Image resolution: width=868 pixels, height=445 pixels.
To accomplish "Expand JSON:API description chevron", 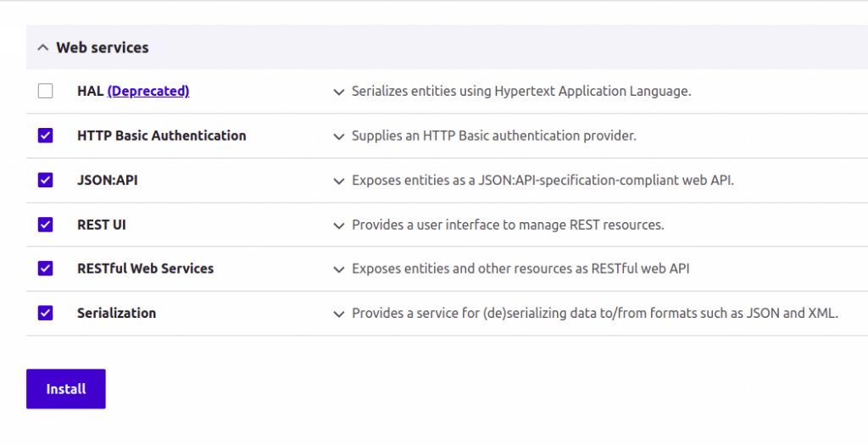I will coord(339,181).
